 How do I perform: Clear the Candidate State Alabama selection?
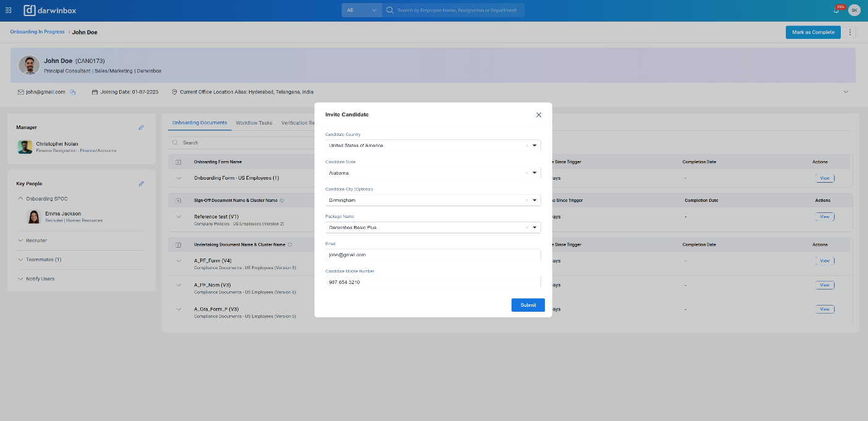coord(527,173)
